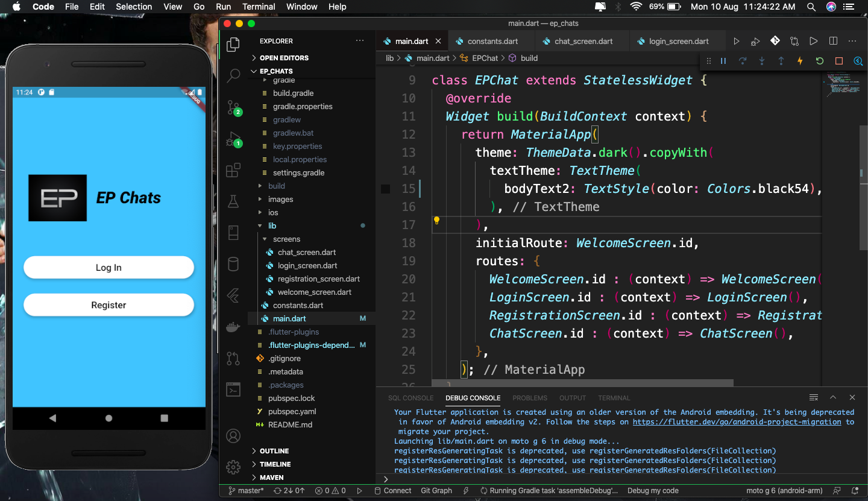Open the Terminal menu in the macOS menu bar
Viewport: 868px width, 501px height.
[x=259, y=7]
